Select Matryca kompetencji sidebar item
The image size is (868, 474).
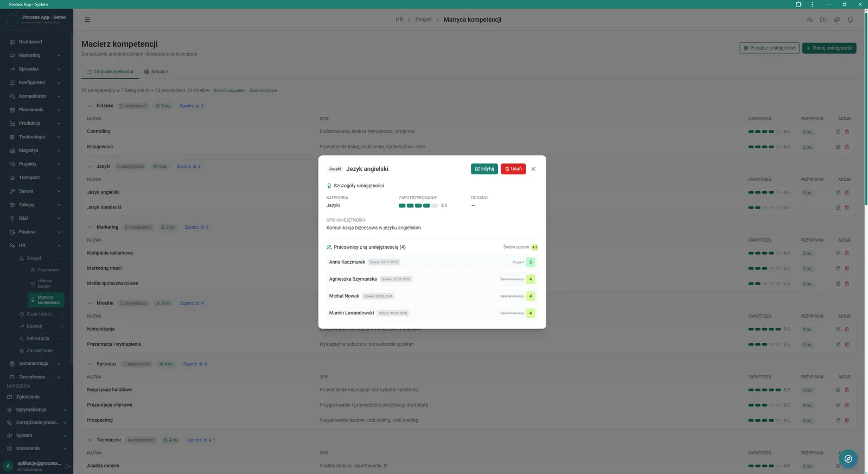tap(46, 300)
